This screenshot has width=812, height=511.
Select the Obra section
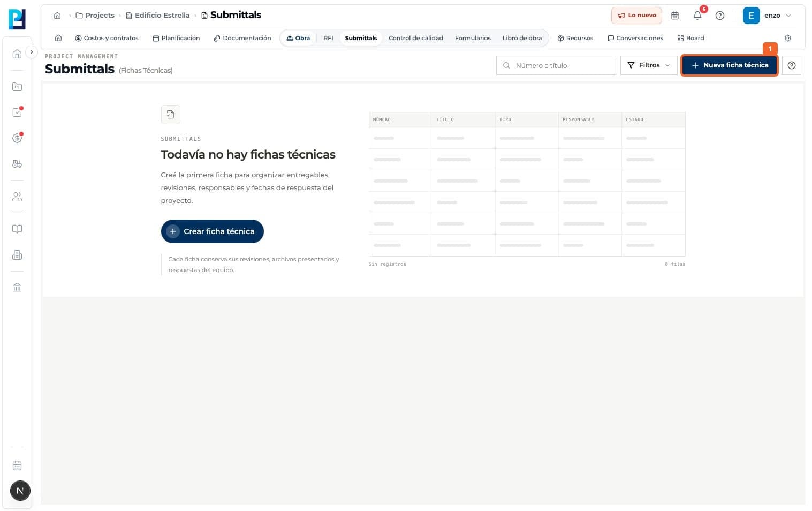click(298, 38)
